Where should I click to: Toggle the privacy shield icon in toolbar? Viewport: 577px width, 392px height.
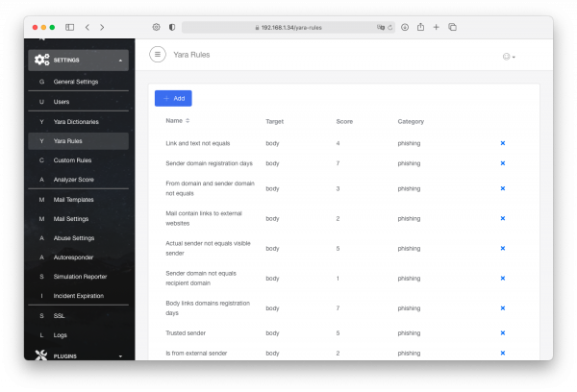(x=172, y=27)
